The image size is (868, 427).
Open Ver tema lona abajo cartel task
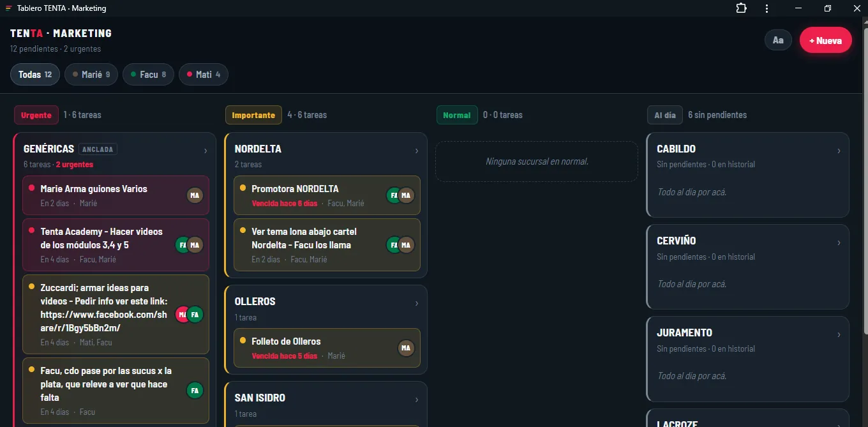pos(327,245)
